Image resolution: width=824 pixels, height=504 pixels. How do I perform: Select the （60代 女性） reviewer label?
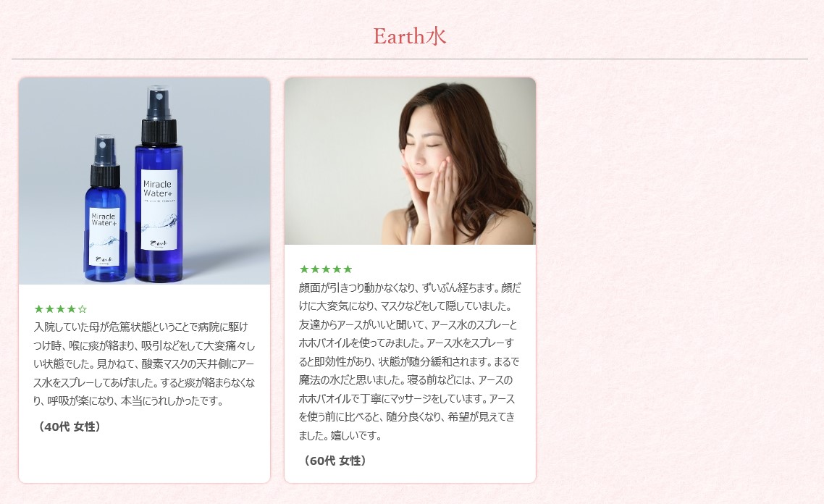(x=333, y=461)
